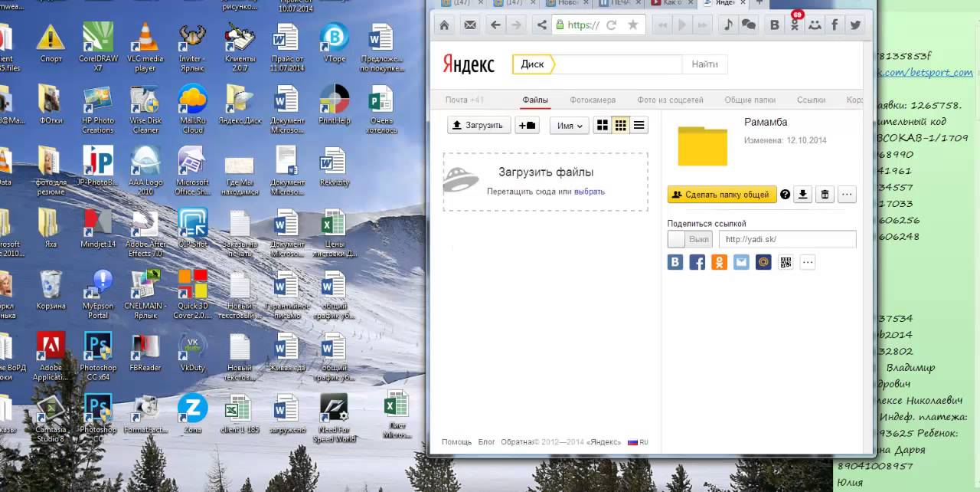Share link via Odnoklassniki orange icon

pyautogui.click(x=719, y=262)
